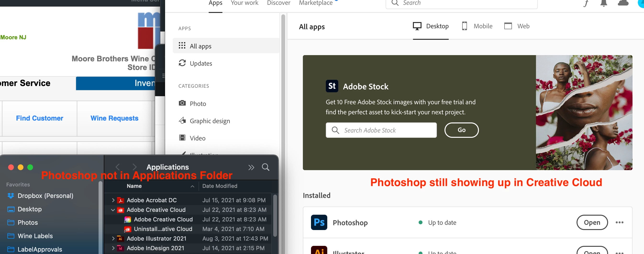Click the Wine Labels folder icon
644x254 pixels.
point(11,236)
